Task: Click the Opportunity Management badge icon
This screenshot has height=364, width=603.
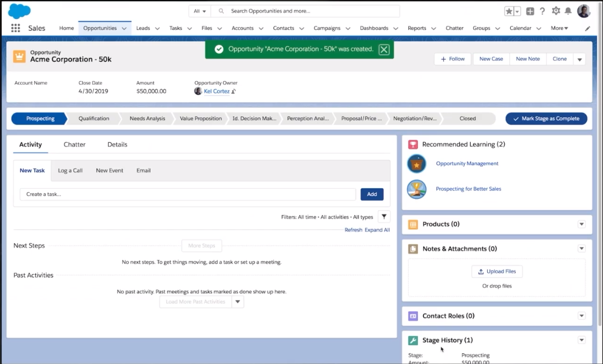Action: [416, 164]
